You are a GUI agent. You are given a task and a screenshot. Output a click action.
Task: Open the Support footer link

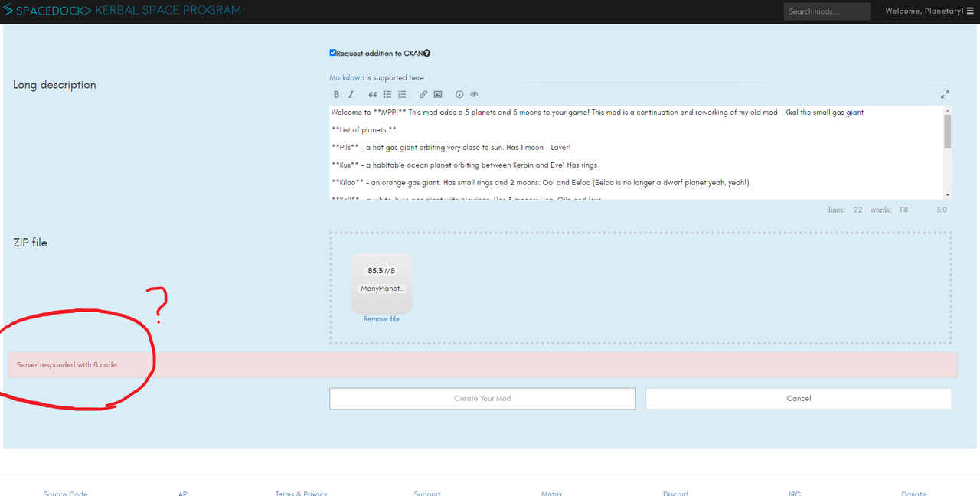(x=427, y=494)
